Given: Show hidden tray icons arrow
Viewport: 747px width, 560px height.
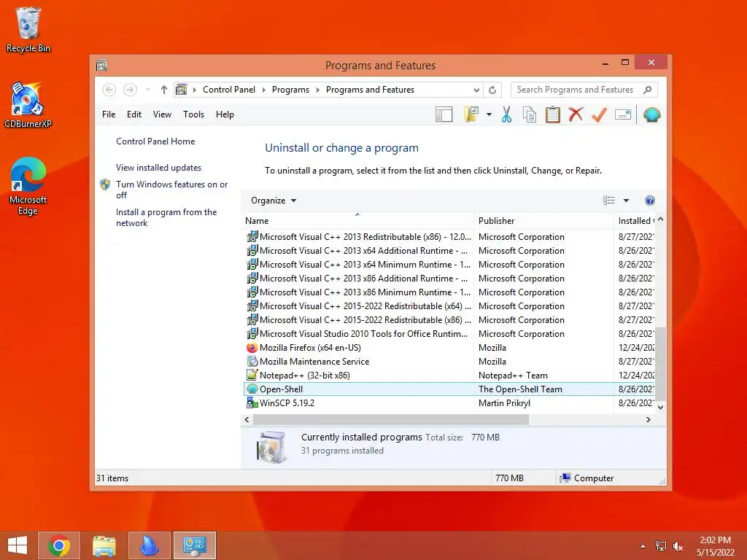Looking at the screenshot, I should point(643,546).
